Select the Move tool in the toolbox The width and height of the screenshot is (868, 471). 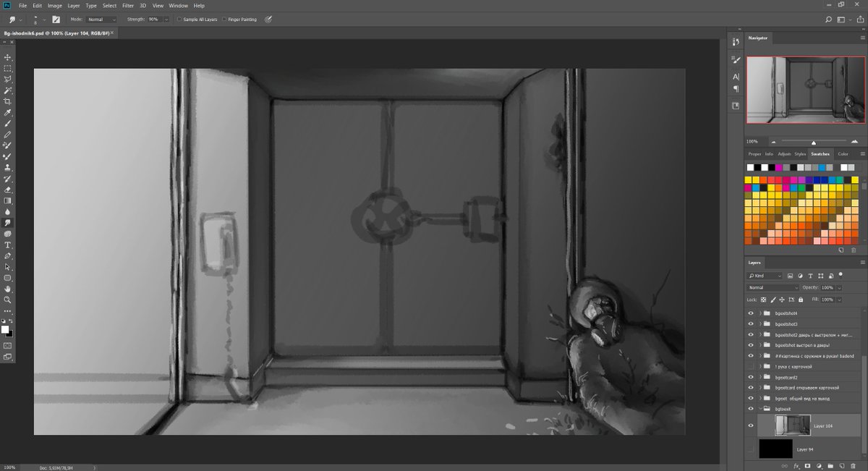[8, 56]
